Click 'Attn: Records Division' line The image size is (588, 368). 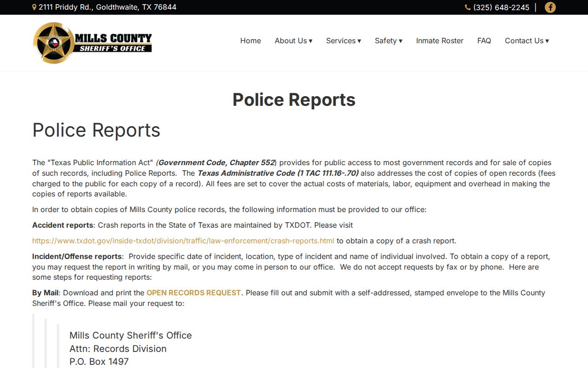point(118,349)
